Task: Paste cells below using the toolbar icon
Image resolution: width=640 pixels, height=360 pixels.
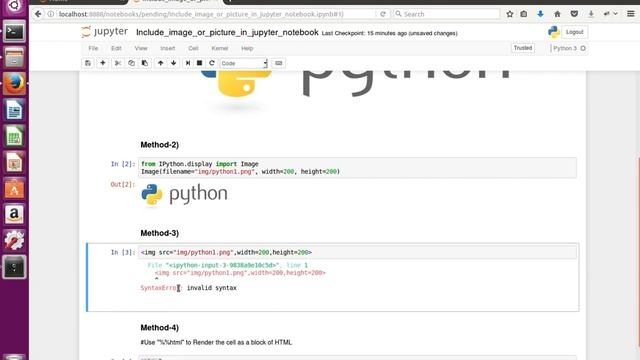Action: tap(145, 63)
